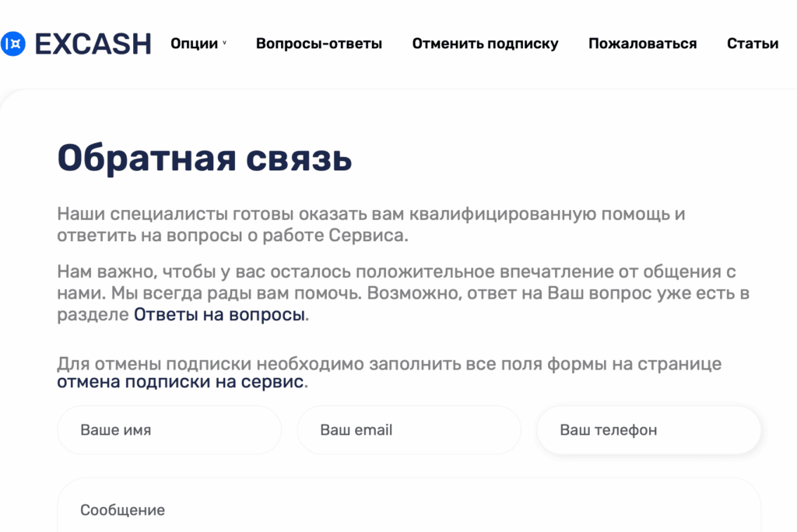This screenshot has width=797, height=532.
Task: Select Пожаловаться in the top menu
Action: pyautogui.click(x=642, y=44)
